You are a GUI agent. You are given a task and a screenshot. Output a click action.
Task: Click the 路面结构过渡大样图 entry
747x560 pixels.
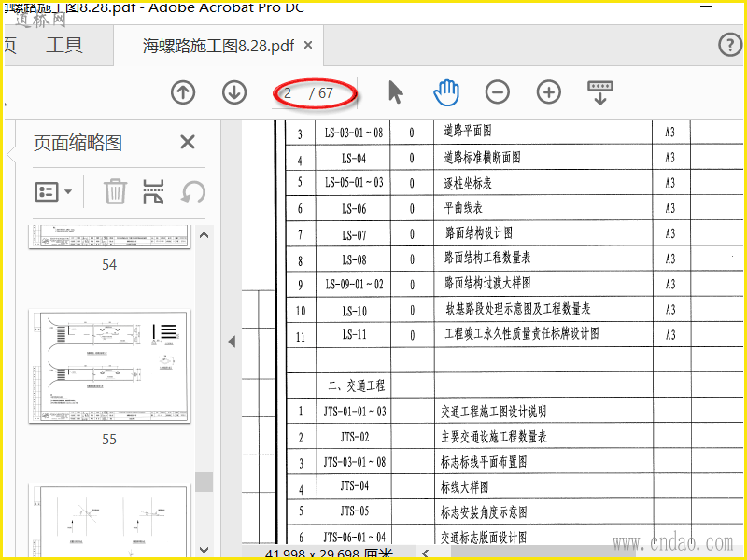click(x=487, y=283)
